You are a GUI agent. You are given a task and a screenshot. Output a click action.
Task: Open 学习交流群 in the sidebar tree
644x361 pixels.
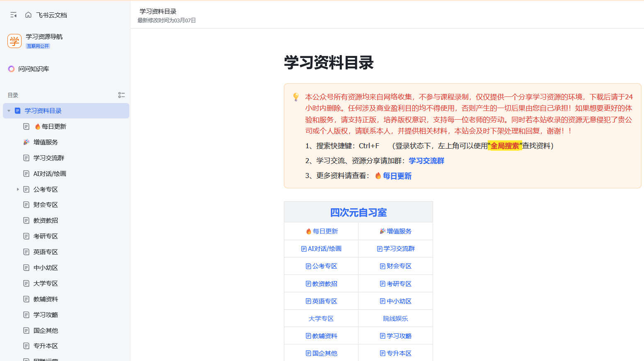coord(49,158)
